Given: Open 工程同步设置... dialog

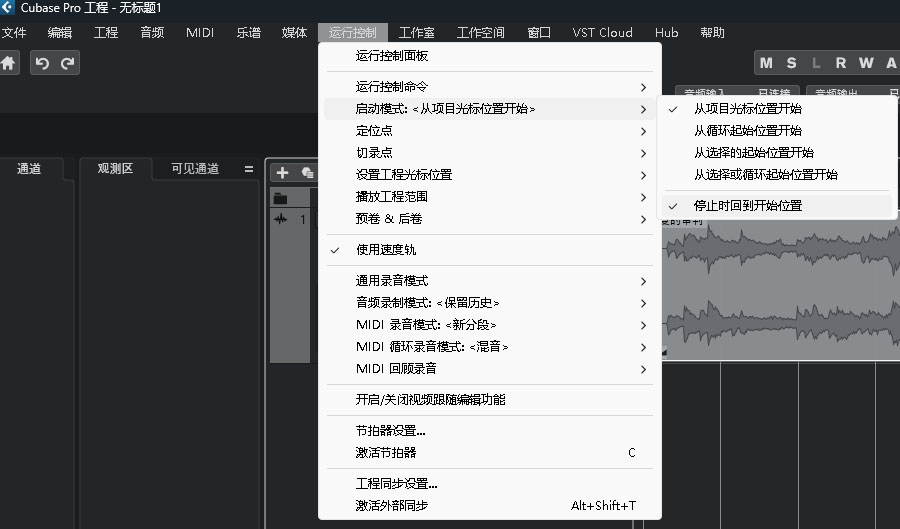Looking at the screenshot, I should (490, 484).
